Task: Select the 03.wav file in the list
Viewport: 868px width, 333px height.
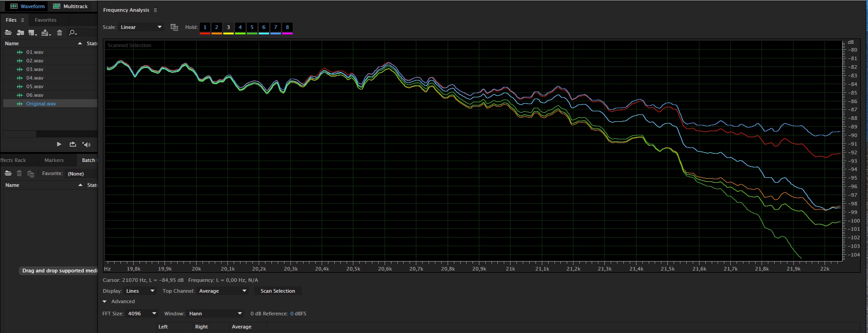Action: click(x=34, y=69)
